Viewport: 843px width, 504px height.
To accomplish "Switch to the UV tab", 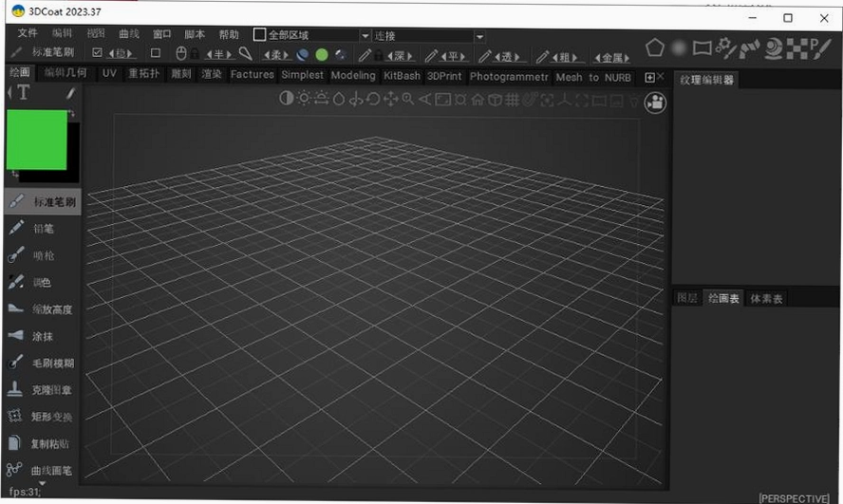I will (109, 73).
